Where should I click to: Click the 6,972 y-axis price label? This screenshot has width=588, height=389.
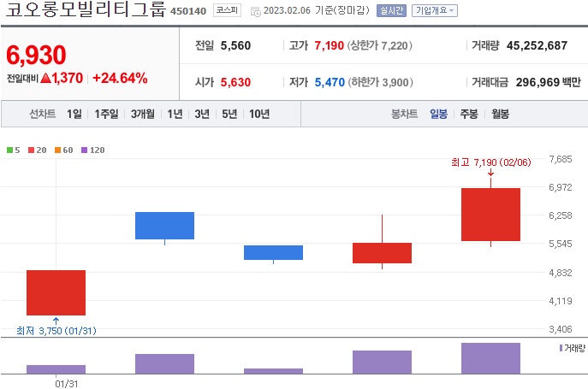561,187
